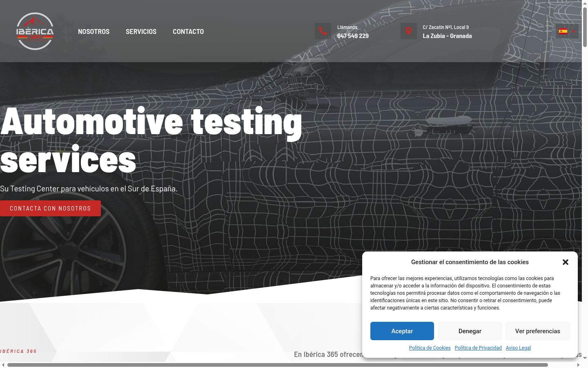Click the horizontal scrollbar right arrow
Image resolution: width=588 pixels, height=368 pixels.
tap(578, 365)
